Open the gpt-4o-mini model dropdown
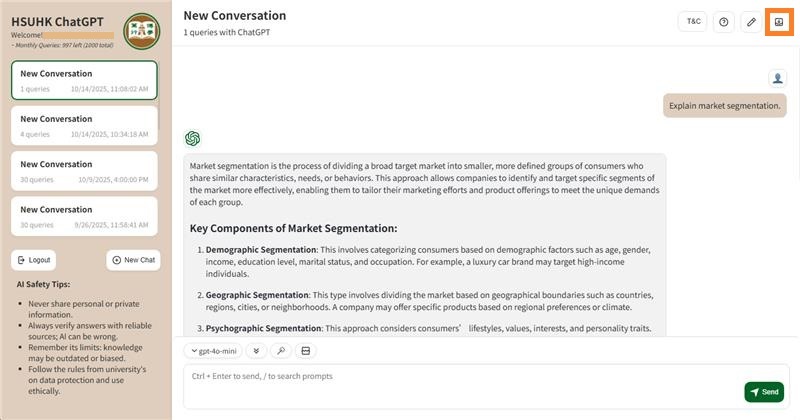The image size is (800, 420). pyautogui.click(x=213, y=351)
